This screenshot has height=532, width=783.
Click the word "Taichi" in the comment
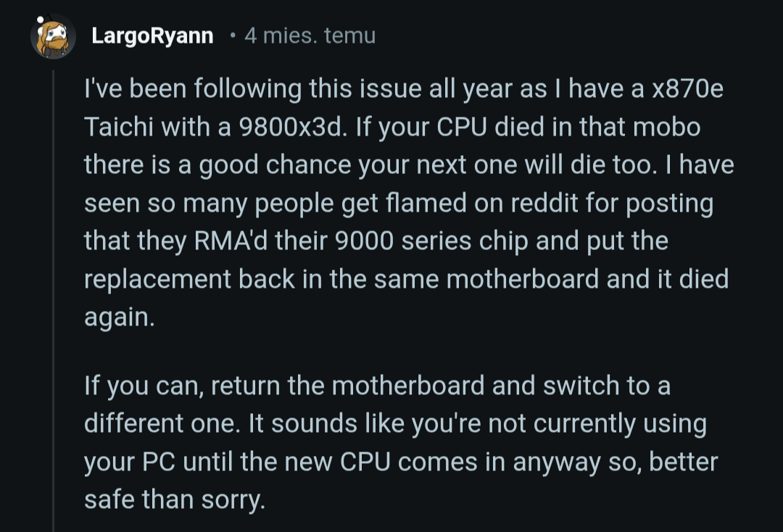click(x=118, y=128)
